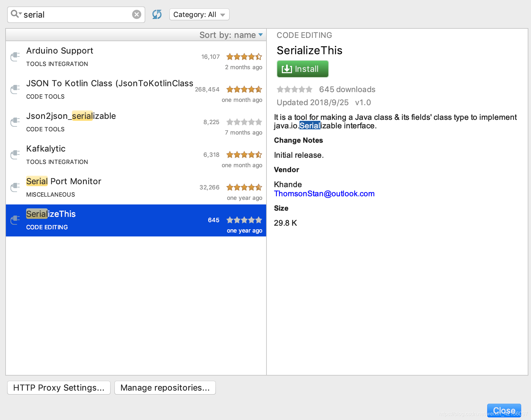Click Serial Port Monitor star rating
Screen dimensions: 531x420
(x=244, y=187)
